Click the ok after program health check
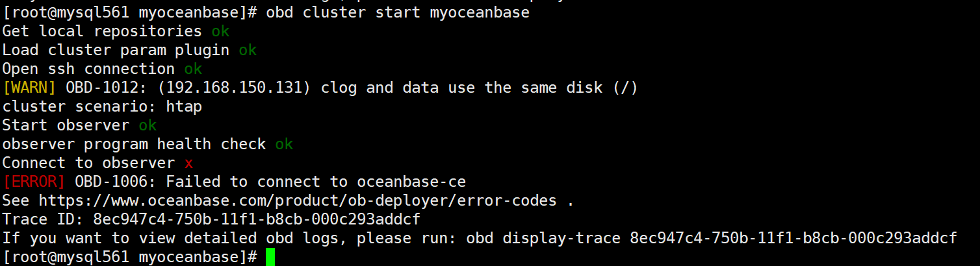Image resolution: width=980 pixels, height=266 pixels. [x=284, y=144]
